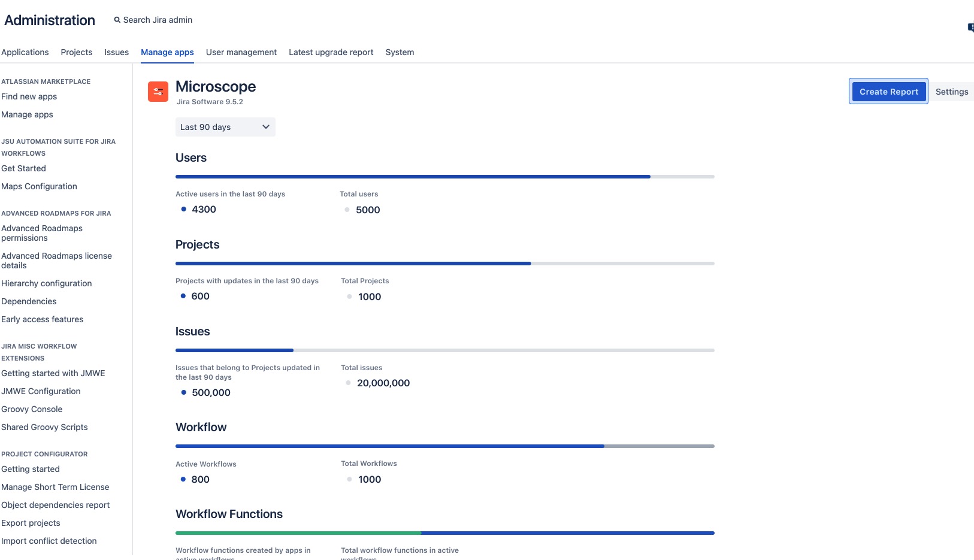Click the Workflow Functions section heading
This screenshot has width=974, height=560.
(x=229, y=514)
